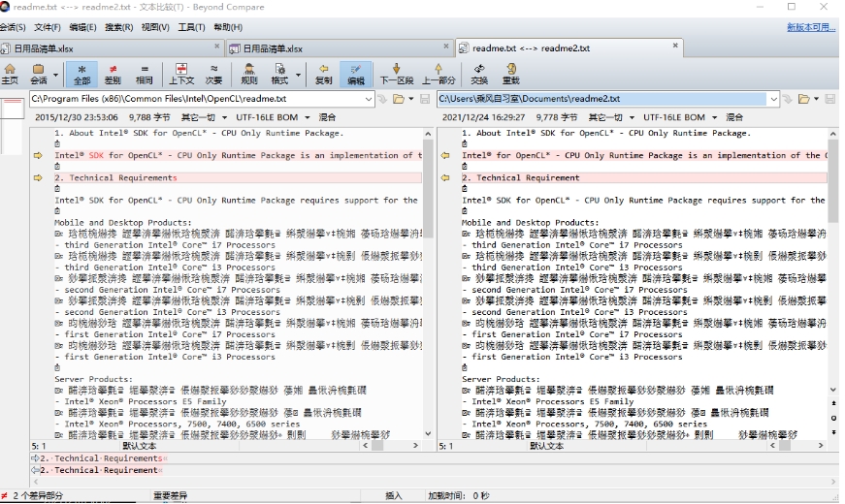The image size is (845, 504).
Task: Click the left pane browse folder icon
Action: point(399,99)
